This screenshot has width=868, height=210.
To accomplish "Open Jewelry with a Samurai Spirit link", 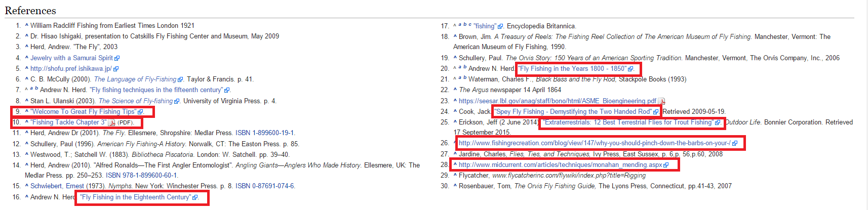I will click(x=71, y=58).
